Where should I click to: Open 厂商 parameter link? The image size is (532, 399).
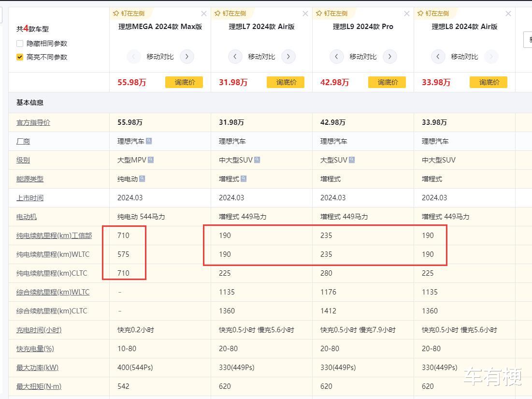[23, 141]
